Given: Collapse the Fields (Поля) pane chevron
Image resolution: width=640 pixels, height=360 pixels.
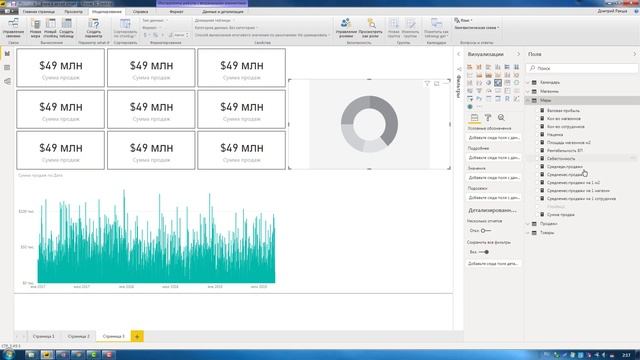Looking at the screenshot, I should (x=635, y=54).
